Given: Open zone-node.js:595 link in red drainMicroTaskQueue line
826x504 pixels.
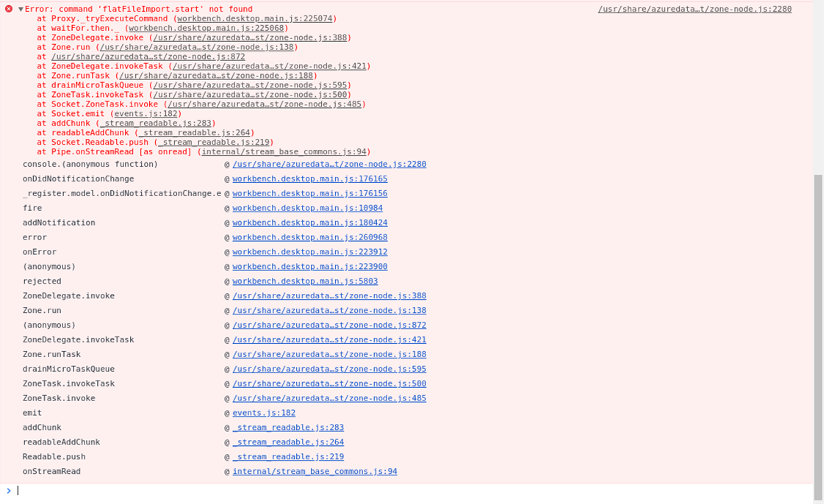Looking at the screenshot, I should [250, 84].
